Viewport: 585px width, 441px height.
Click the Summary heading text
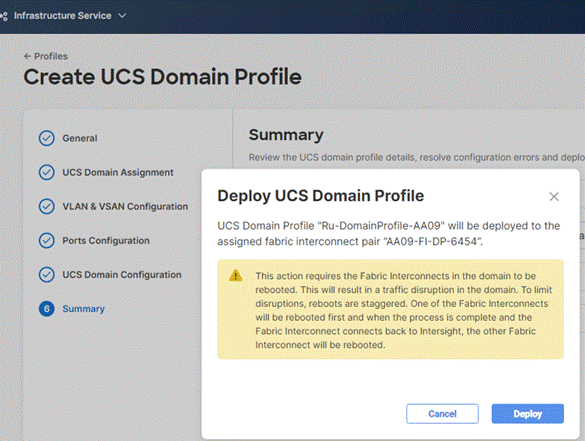tap(286, 135)
